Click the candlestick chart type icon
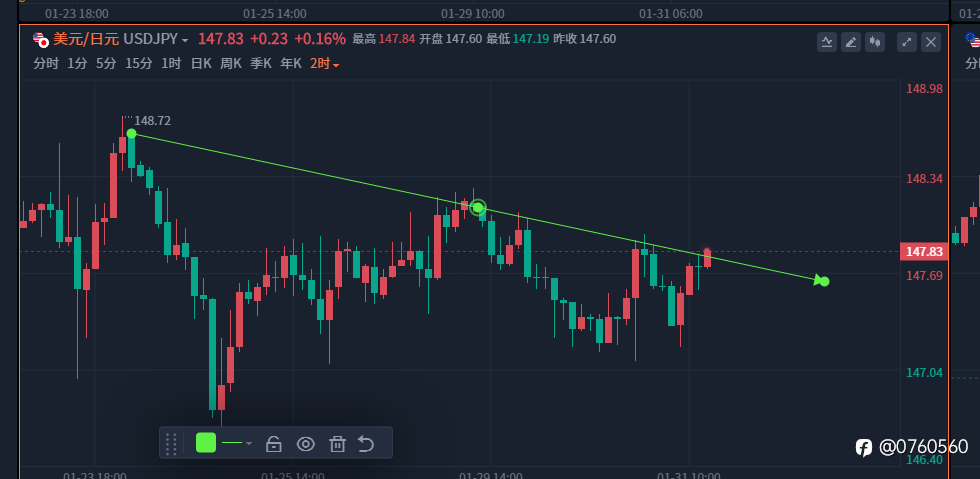980x479 pixels. pyautogui.click(x=875, y=41)
